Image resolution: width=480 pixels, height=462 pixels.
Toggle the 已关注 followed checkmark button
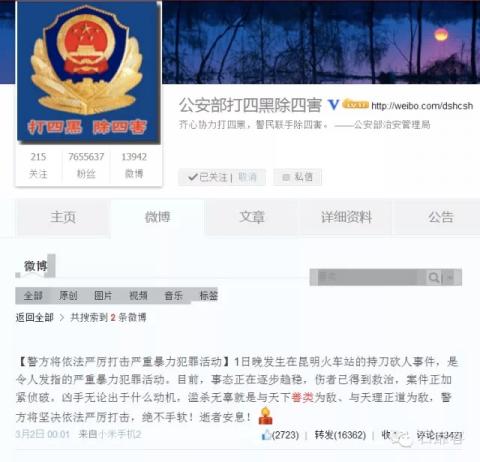click(x=207, y=177)
